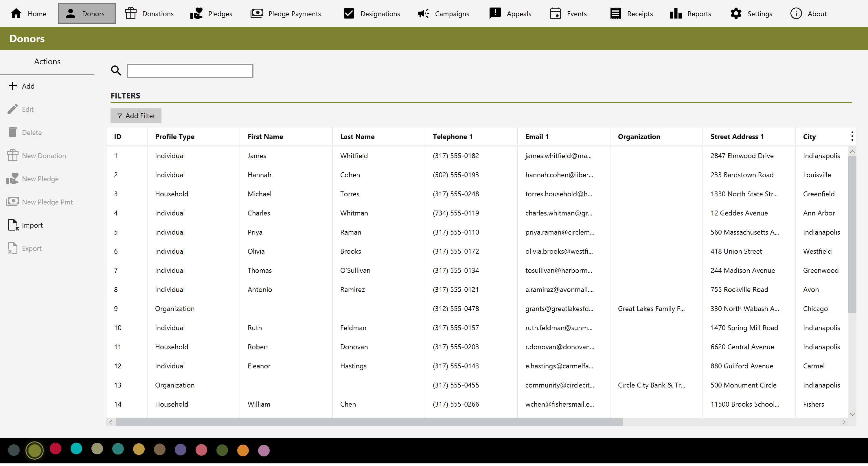
Task: Click the Pledge Payments money icon
Action: click(257, 14)
